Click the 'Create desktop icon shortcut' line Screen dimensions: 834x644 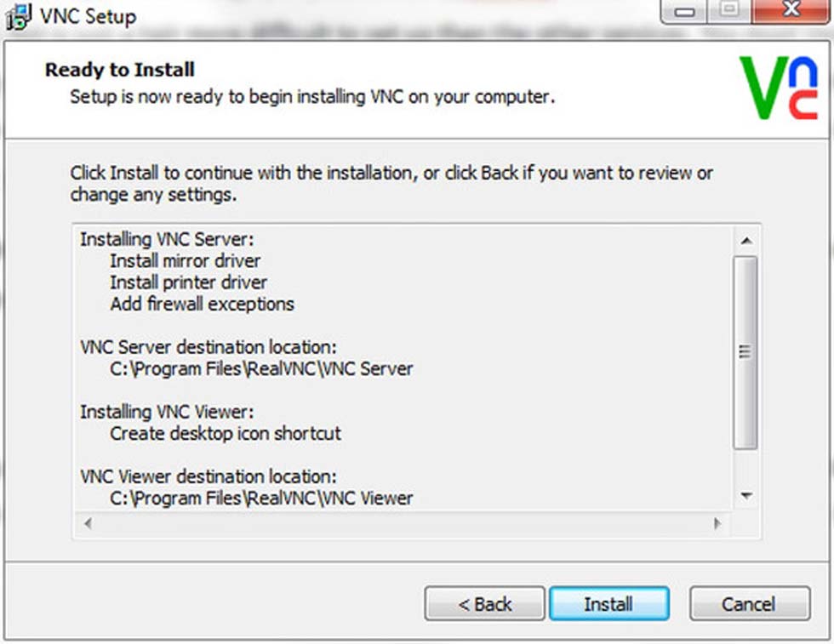coord(226,433)
